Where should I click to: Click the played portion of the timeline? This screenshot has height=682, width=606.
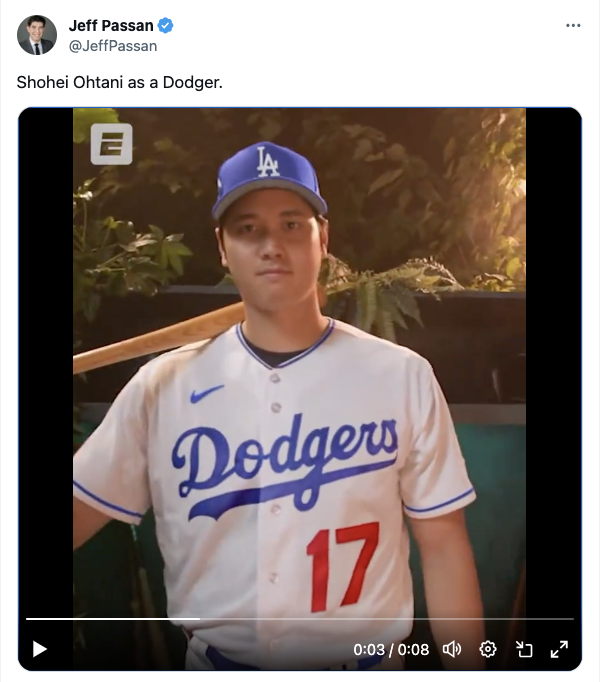tap(113, 618)
